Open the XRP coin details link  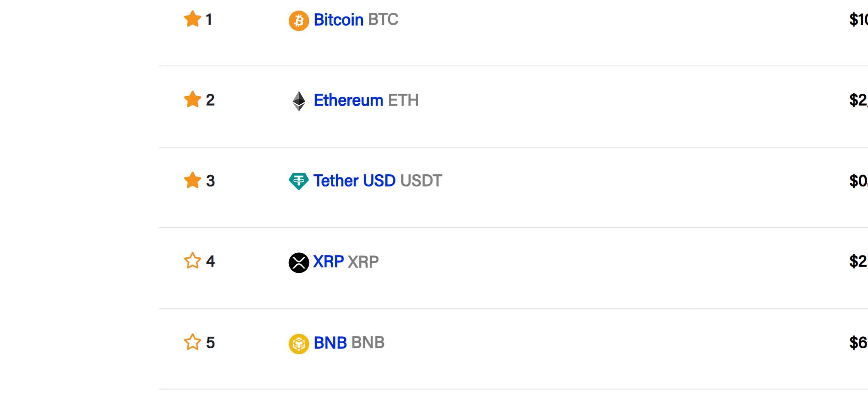click(328, 261)
